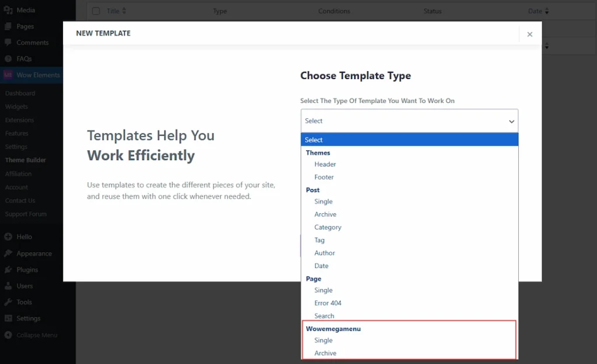Open Support Forum link
Image resolution: width=597 pixels, height=364 pixels.
tap(26, 214)
